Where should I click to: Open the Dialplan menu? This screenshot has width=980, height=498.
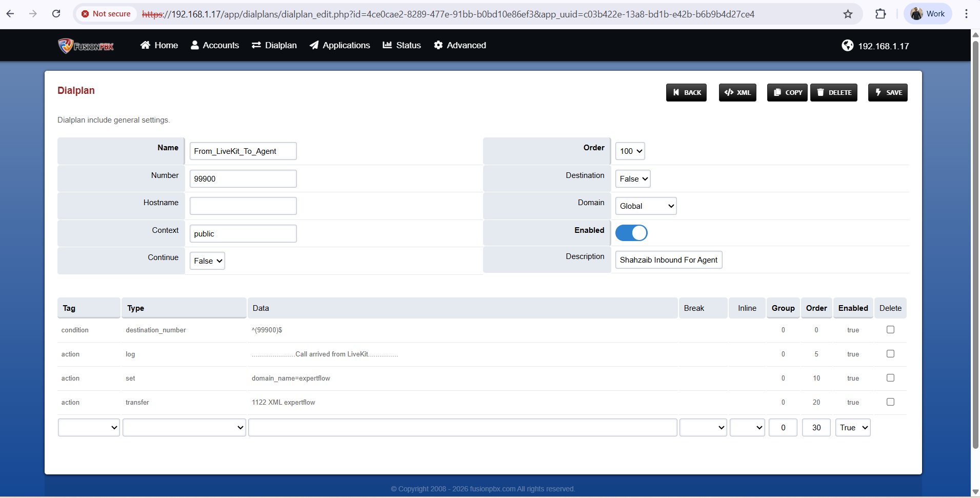(274, 45)
